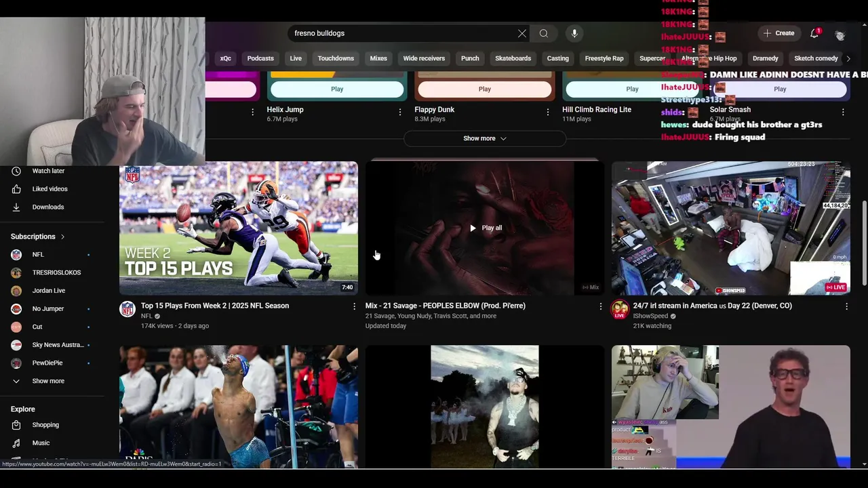The image size is (868, 488).
Task: Open options for Top 15 Plays video
Action: (x=354, y=306)
